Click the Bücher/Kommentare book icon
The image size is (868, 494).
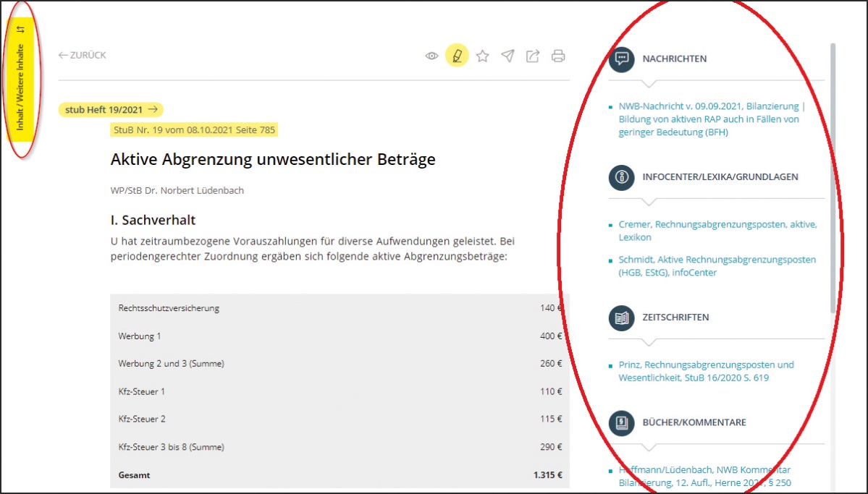click(x=621, y=422)
